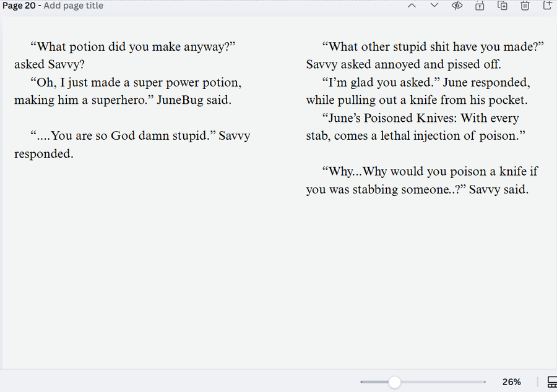Add a new page icon
The height and width of the screenshot is (392, 557).
pos(548,6)
